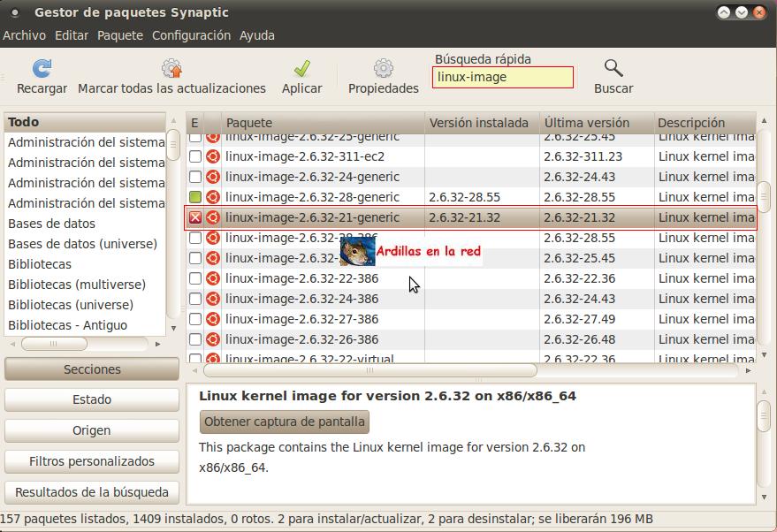777x532 pixels.
Task: Sort by Versión instalada column header
Action: click(x=482, y=122)
